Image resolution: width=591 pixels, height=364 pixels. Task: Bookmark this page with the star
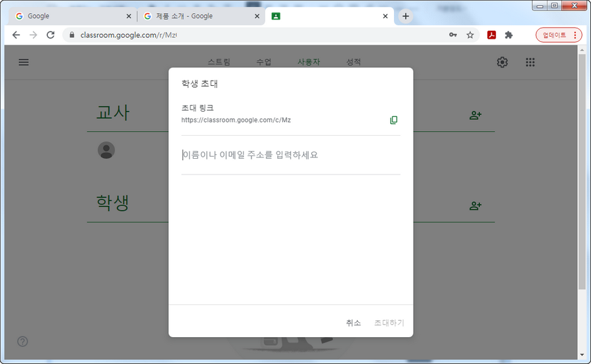tap(470, 35)
